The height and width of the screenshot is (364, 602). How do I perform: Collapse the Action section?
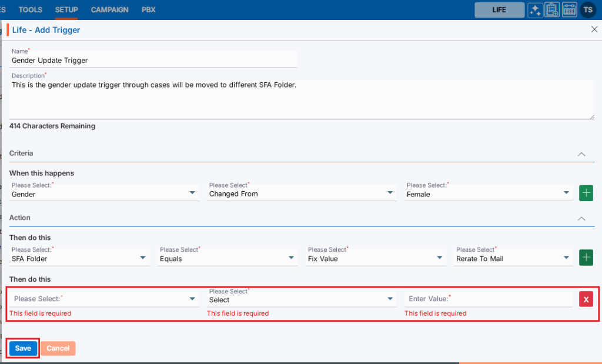pos(581,218)
